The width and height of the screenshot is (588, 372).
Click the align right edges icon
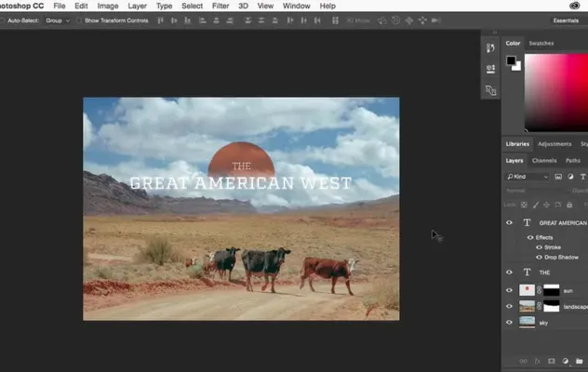coord(230,20)
